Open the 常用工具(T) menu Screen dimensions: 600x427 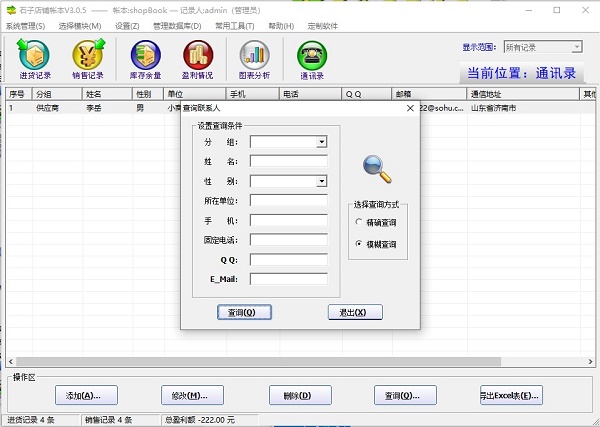[235, 26]
